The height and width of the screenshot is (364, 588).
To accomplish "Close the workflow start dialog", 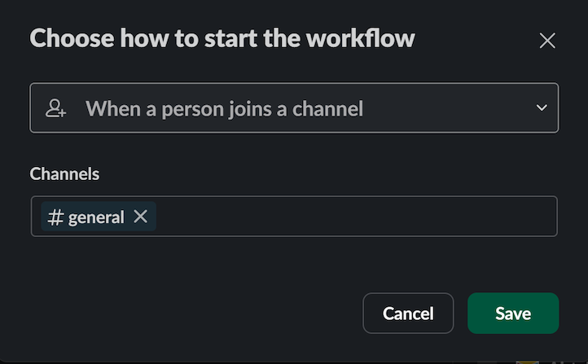I will pyautogui.click(x=547, y=41).
